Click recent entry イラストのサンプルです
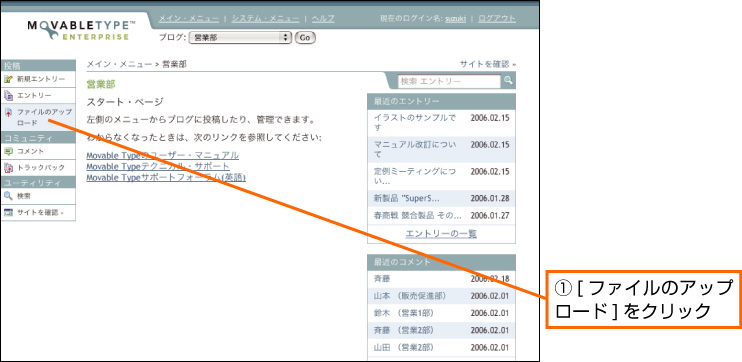 coord(415,123)
